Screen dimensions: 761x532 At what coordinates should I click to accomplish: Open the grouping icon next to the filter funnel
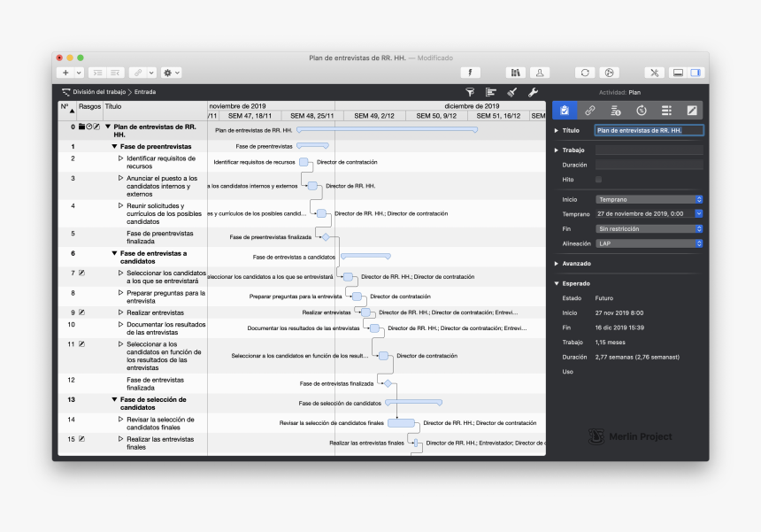click(491, 92)
